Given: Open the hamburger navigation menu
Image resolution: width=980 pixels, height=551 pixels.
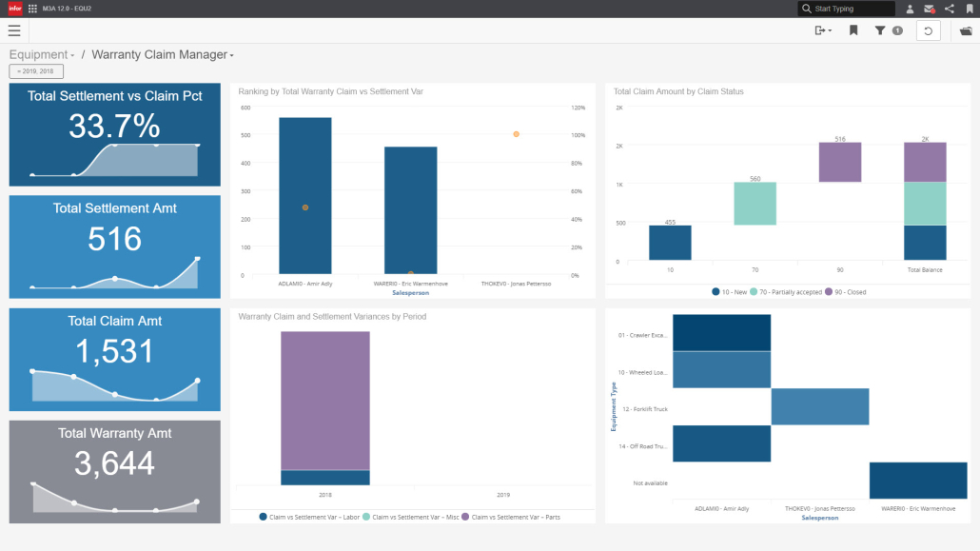Looking at the screenshot, I should [x=14, y=30].
